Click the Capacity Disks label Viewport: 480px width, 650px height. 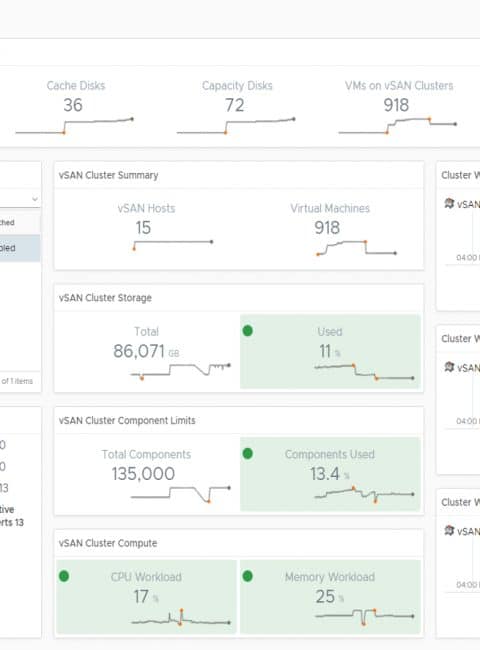(237, 85)
